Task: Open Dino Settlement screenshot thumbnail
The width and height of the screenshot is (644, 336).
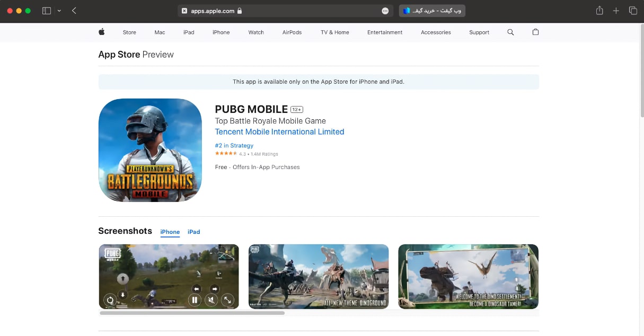Action: 468,277
